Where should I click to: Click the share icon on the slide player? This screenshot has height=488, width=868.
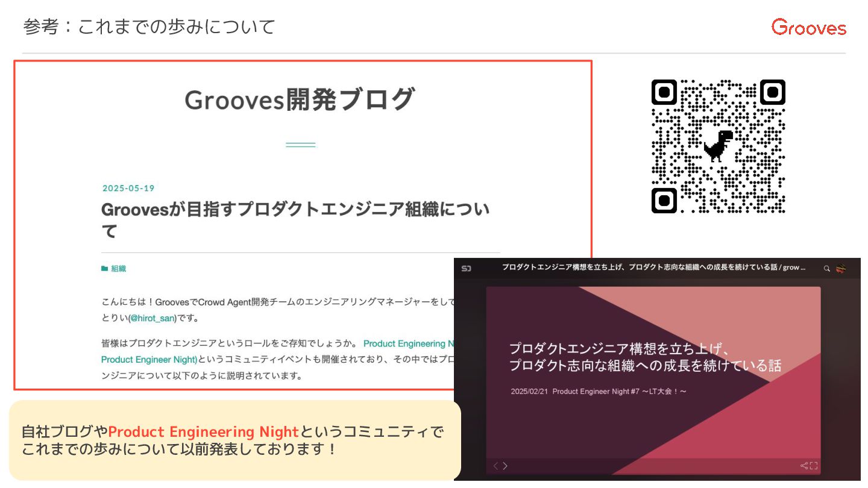[804, 466]
